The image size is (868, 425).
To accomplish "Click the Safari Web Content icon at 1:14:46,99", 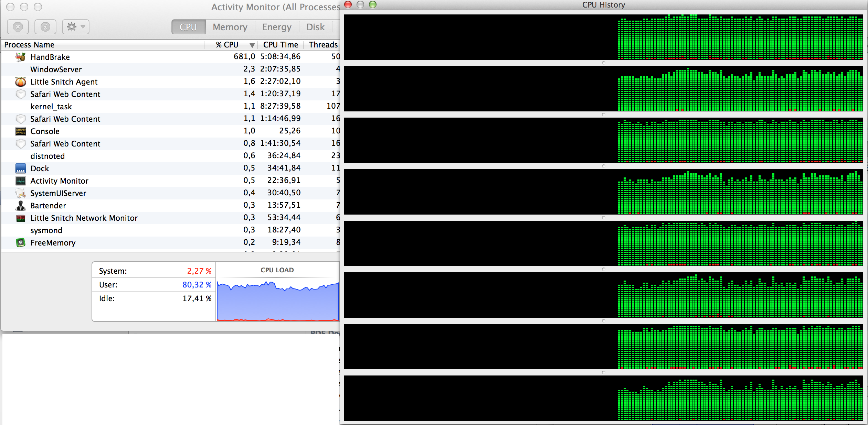I will pos(21,119).
